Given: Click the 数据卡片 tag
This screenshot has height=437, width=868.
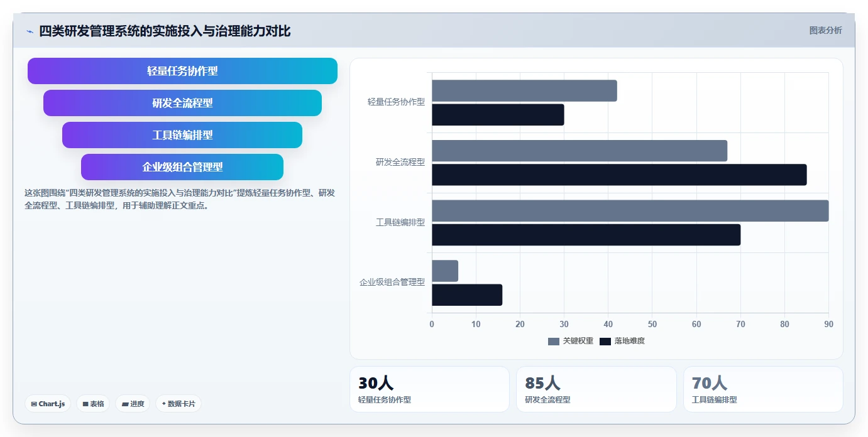Looking at the screenshot, I should [179, 404].
